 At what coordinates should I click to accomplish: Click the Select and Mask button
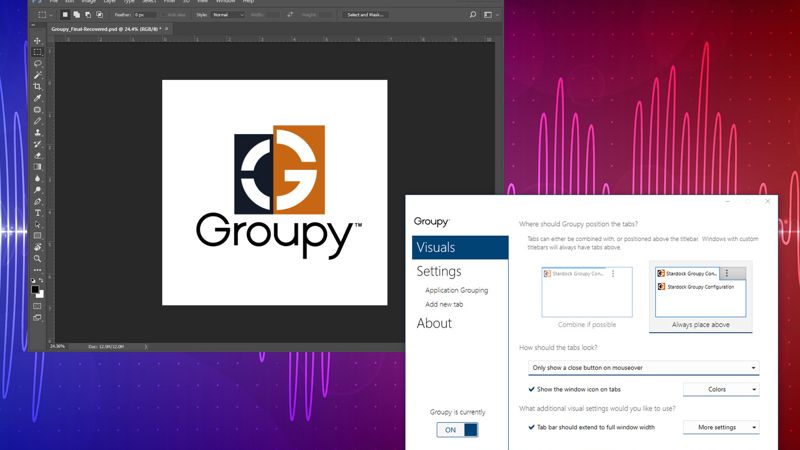[365, 15]
